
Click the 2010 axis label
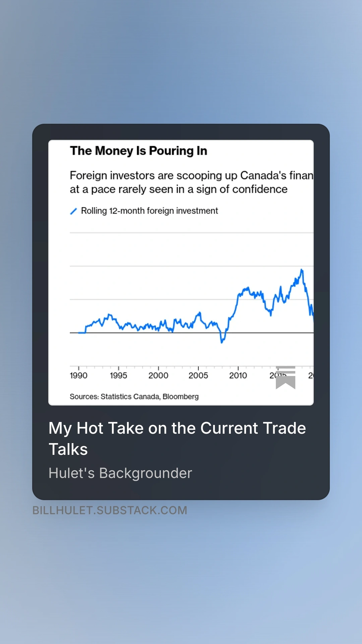coord(238,376)
